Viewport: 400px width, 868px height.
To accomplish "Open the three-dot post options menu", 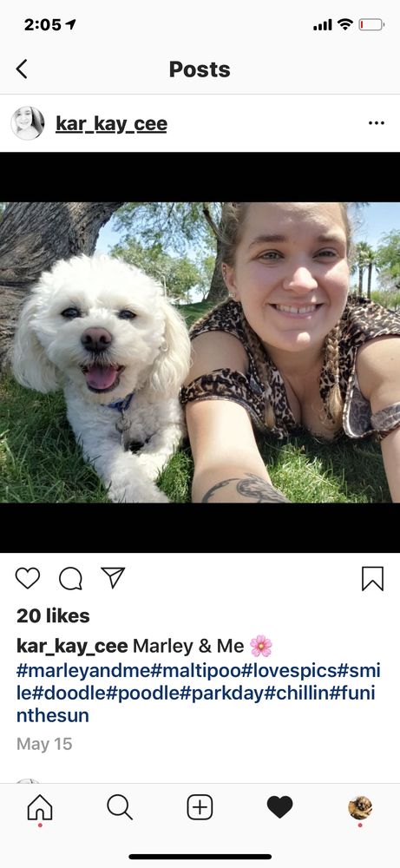I will point(377,123).
